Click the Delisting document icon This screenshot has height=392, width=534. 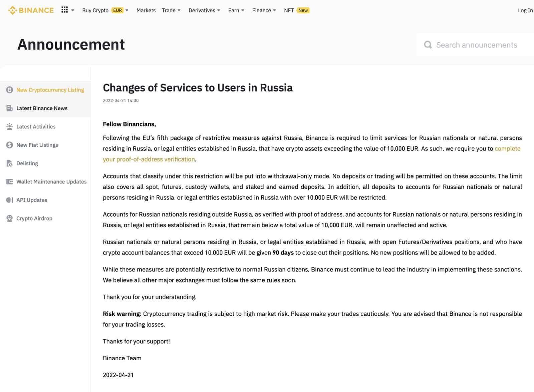pos(10,163)
